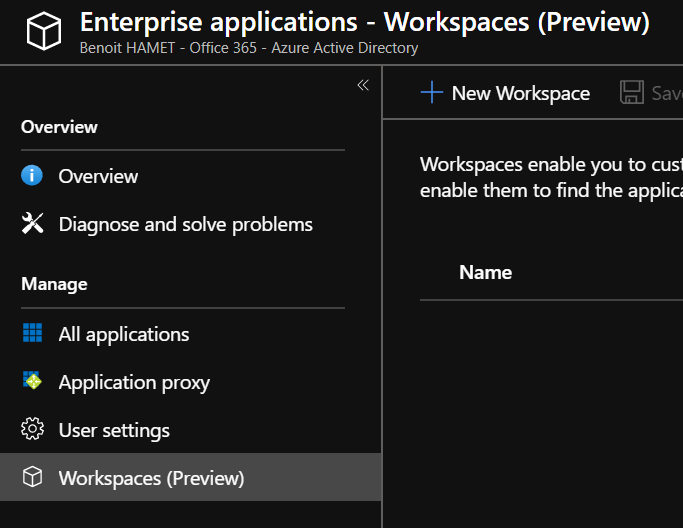The height and width of the screenshot is (528, 683).
Task: Open Diagnose and solve problems text
Action: 185,224
